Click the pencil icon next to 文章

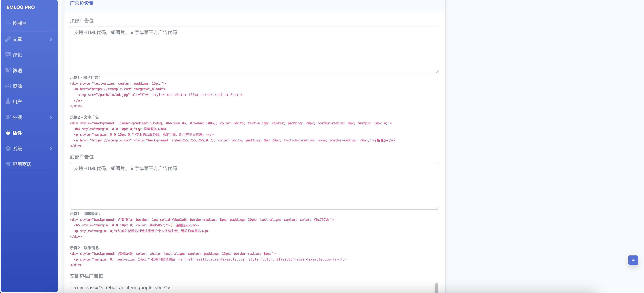click(8, 39)
